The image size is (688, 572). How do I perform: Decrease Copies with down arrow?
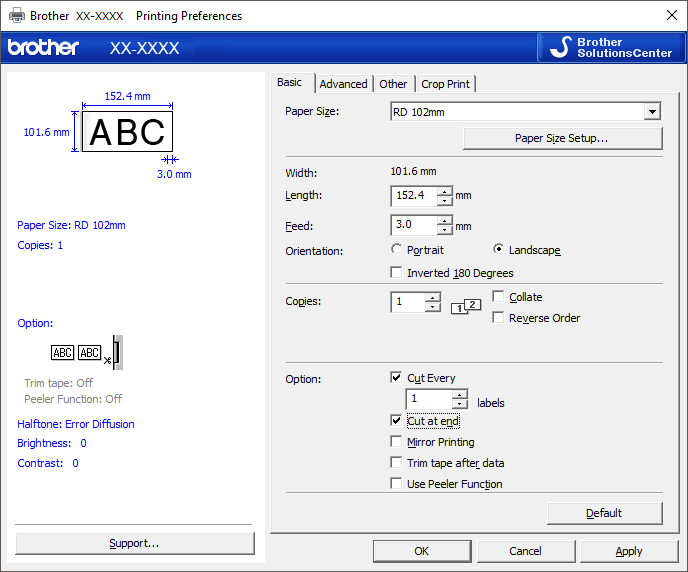pos(433,307)
